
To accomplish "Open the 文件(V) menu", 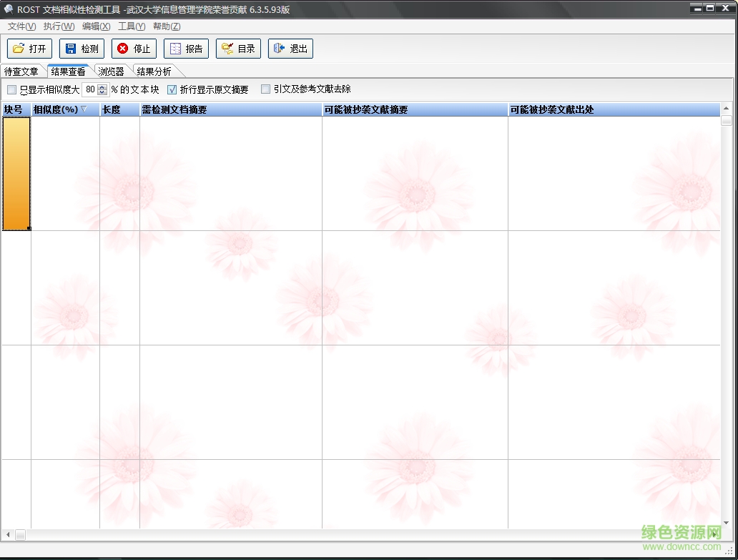I will coord(21,26).
